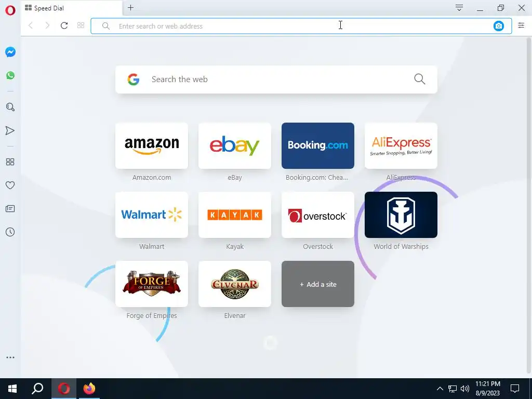The image size is (532, 399).
Task: Click the Speed Dial grid icon in toolbar
Action: [x=81, y=25]
